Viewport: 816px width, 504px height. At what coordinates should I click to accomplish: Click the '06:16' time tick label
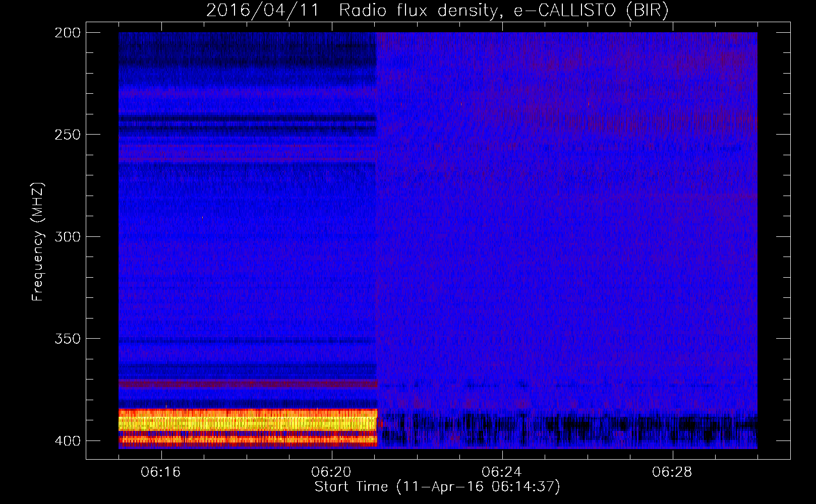[161, 472]
